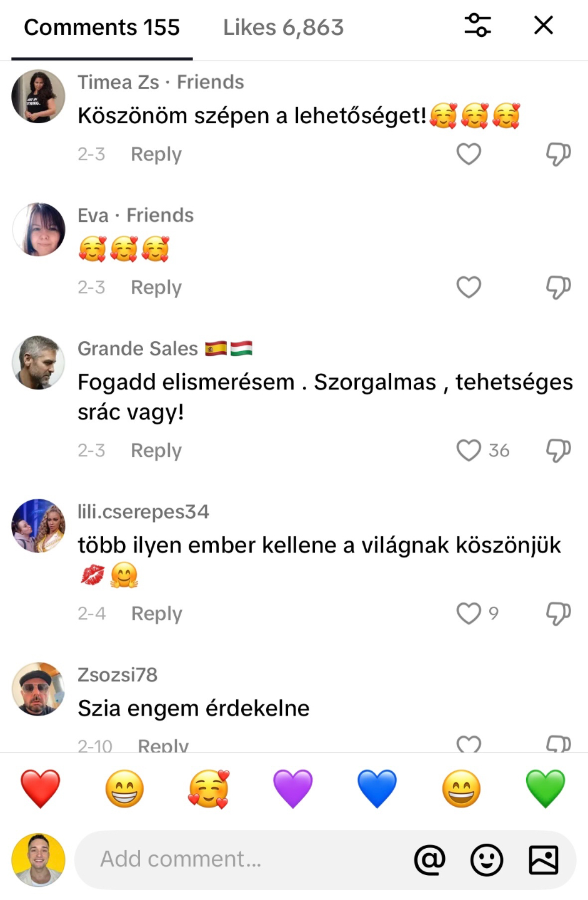Focus the Add comment text field
The image size is (588, 900).
tap(244, 859)
